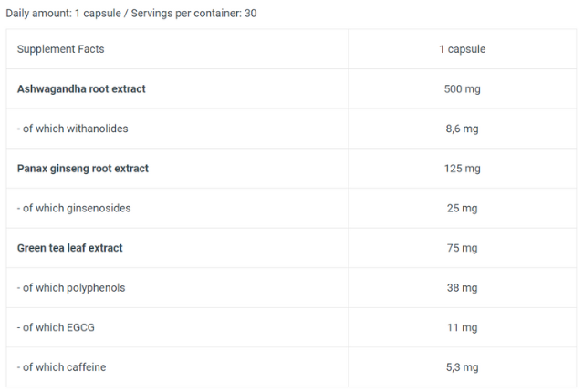Click the 1 capsule column header

[462, 49]
